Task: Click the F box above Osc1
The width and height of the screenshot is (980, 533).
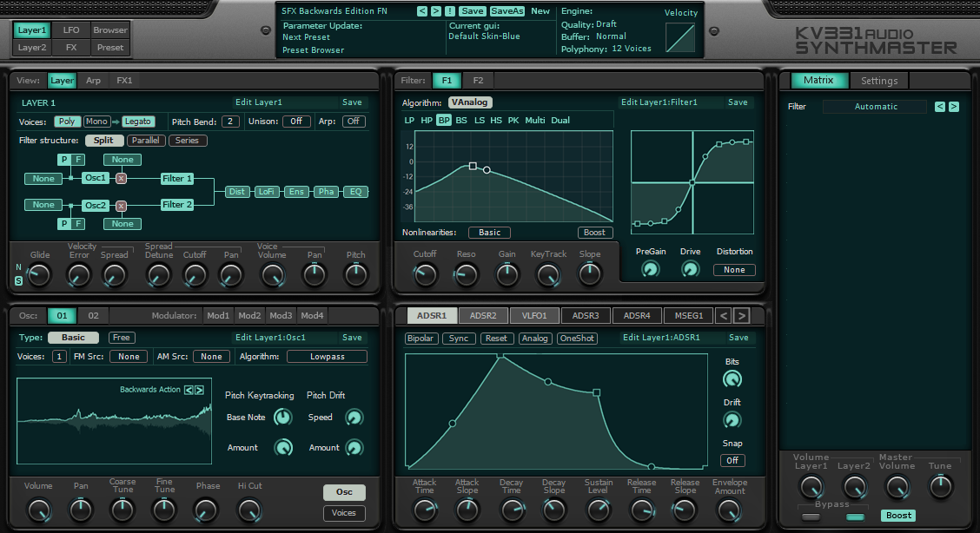Action: click(78, 160)
